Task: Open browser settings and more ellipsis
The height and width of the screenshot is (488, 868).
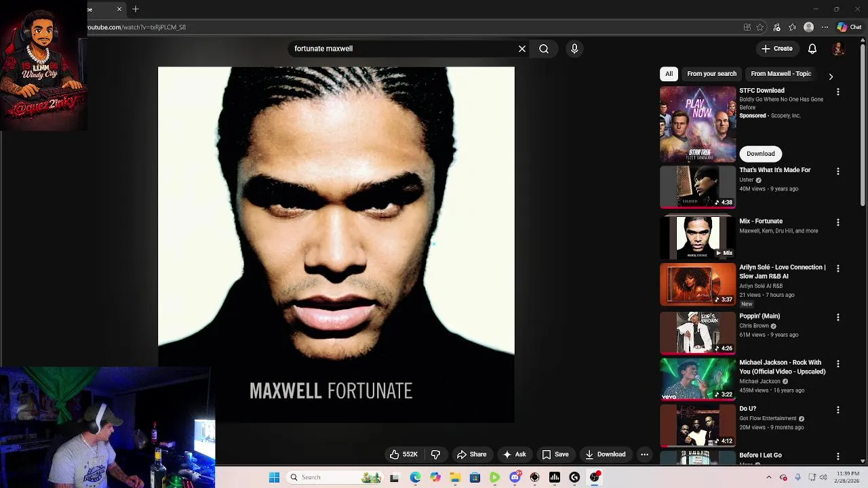Action: 825,27
